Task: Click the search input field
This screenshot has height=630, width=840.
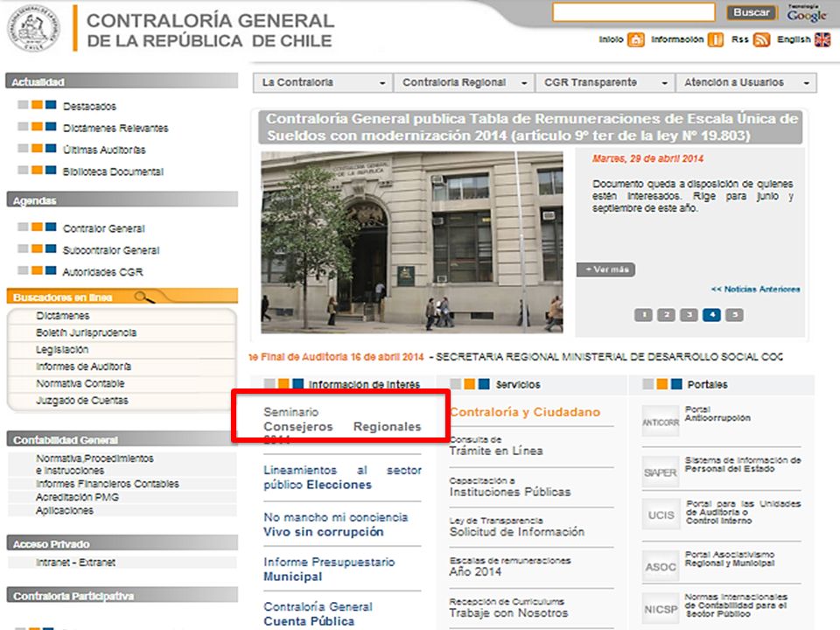Action: [633, 11]
